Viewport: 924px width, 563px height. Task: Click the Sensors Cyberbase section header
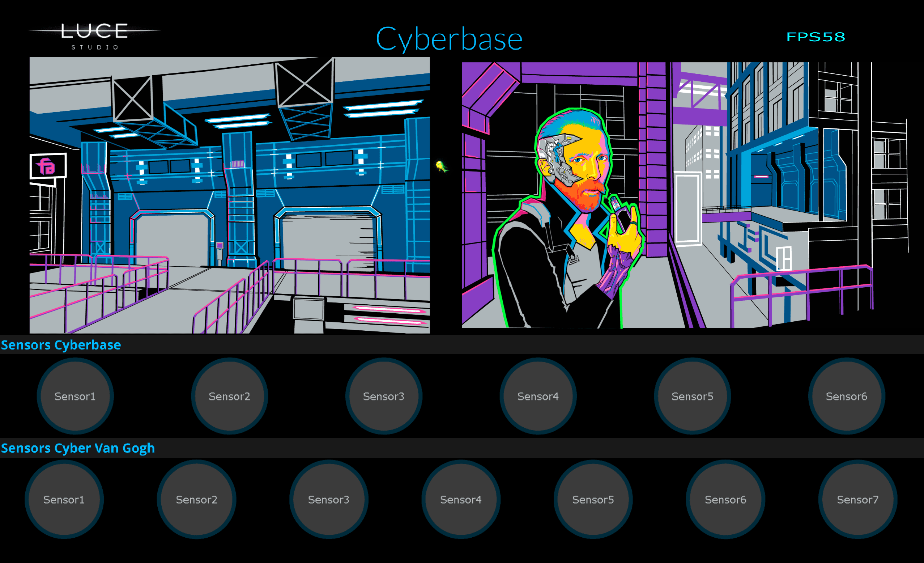pyautogui.click(x=61, y=345)
